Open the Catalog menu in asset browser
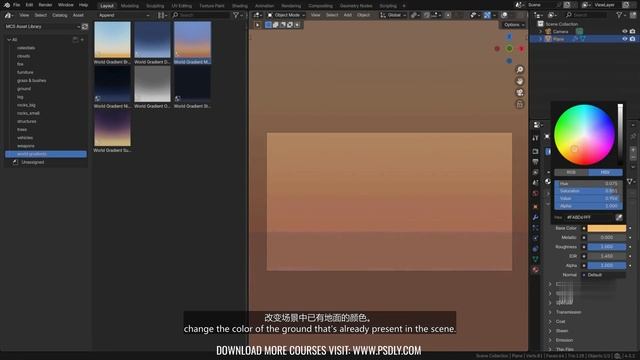Viewport: 640px width, 360px height. pos(60,15)
